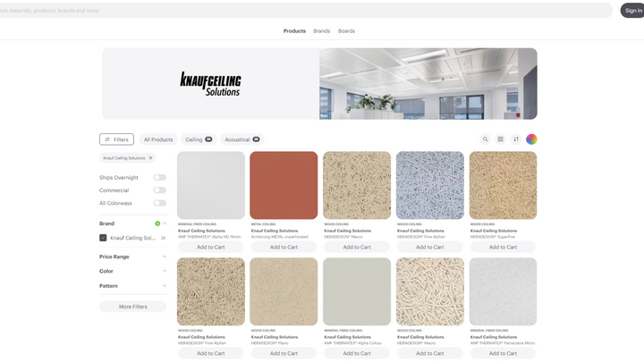Click the Filters button with sliders icon
This screenshot has height=362, width=644.
tap(116, 139)
